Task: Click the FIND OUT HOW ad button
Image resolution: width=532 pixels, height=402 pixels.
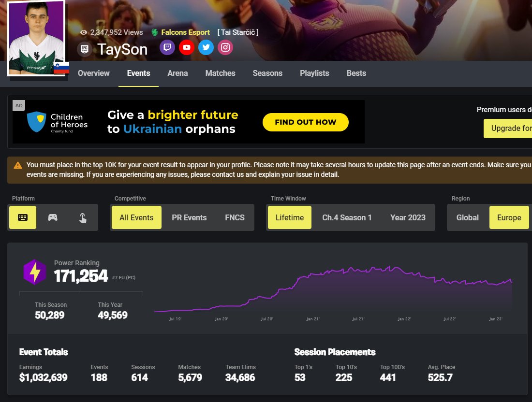Action: coord(305,122)
